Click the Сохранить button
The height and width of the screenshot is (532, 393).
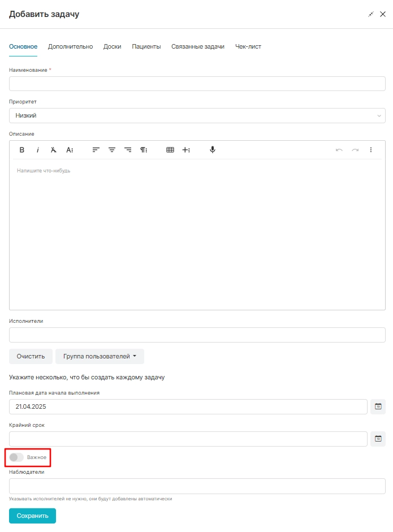(x=33, y=516)
